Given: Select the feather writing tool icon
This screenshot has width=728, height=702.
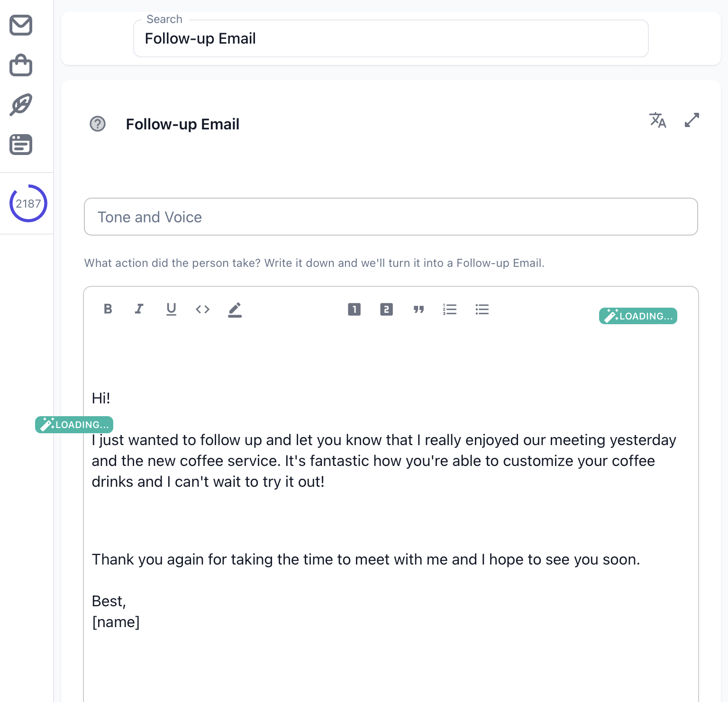Looking at the screenshot, I should (21, 105).
